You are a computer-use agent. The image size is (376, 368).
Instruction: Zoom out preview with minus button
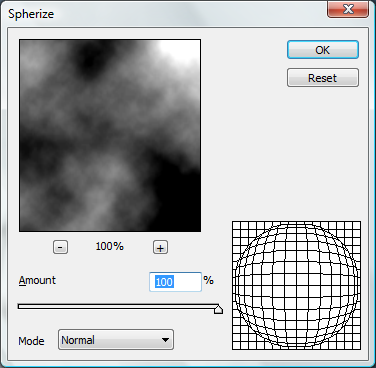tap(60, 247)
